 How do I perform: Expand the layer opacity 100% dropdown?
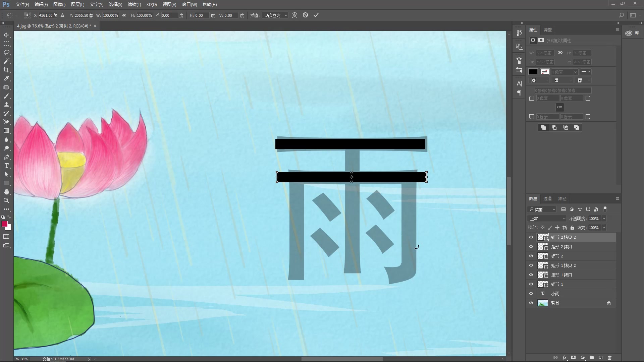(x=604, y=219)
